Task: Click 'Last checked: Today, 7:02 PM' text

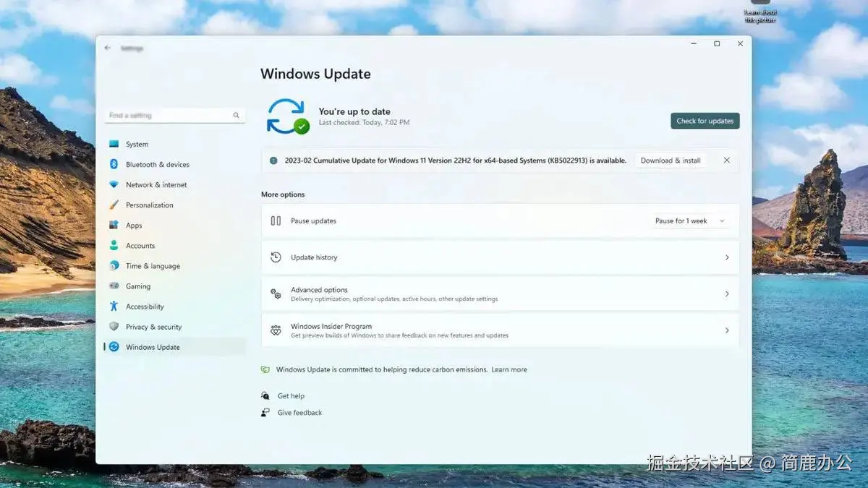Action: click(x=364, y=123)
